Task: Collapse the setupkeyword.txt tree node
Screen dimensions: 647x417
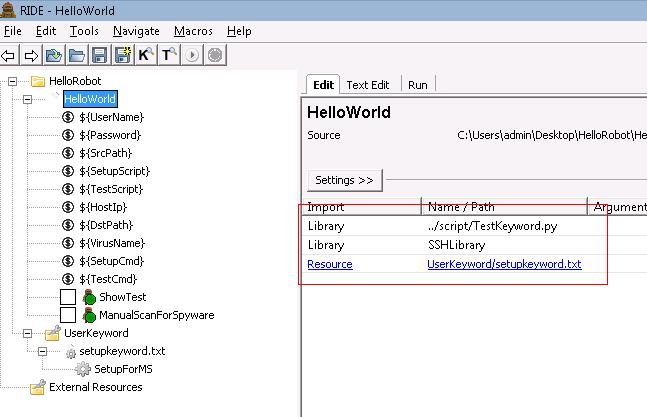Action: pos(42,351)
